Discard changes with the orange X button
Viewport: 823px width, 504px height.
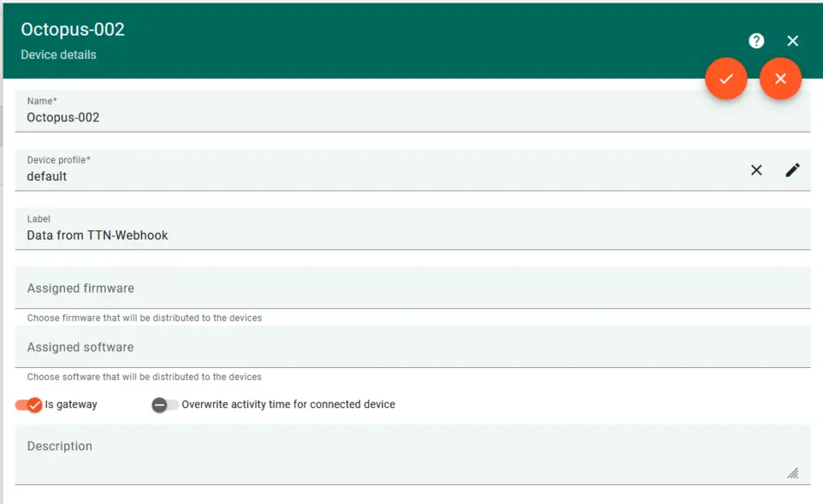pos(781,79)
